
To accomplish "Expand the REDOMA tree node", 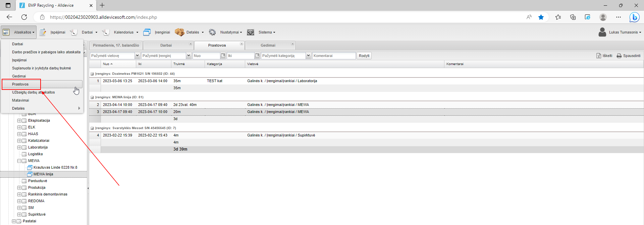I will [x=19, y=201].
